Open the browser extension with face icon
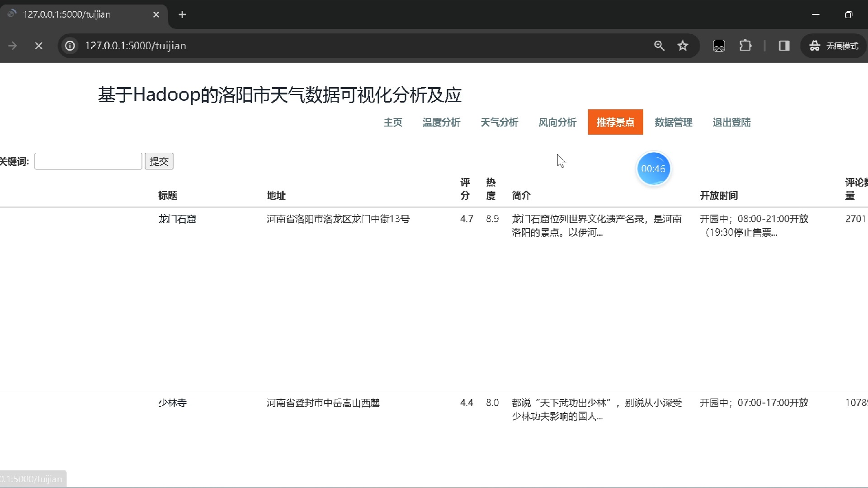 719,46
